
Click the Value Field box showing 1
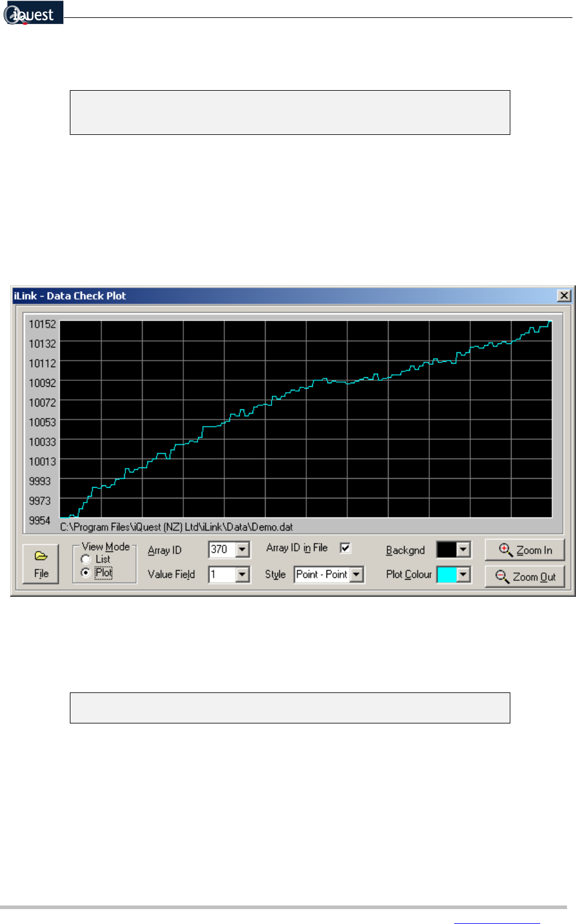[222, 574]
